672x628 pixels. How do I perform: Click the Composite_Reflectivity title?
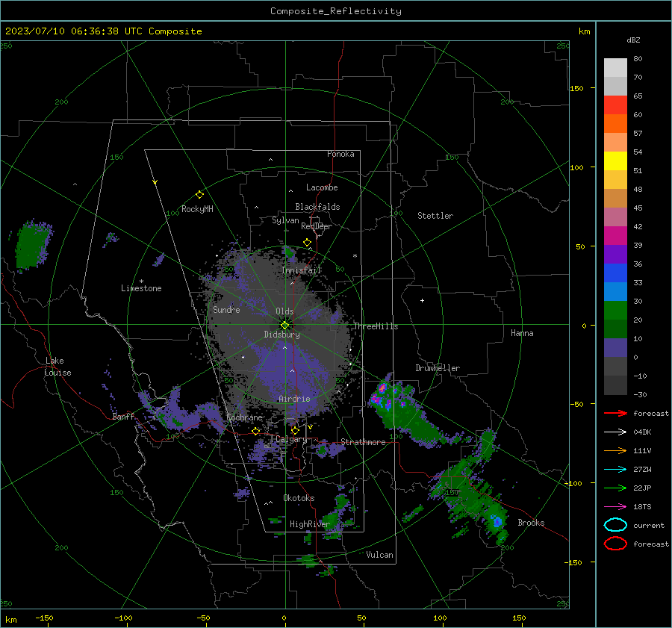[x=336, y=11]
